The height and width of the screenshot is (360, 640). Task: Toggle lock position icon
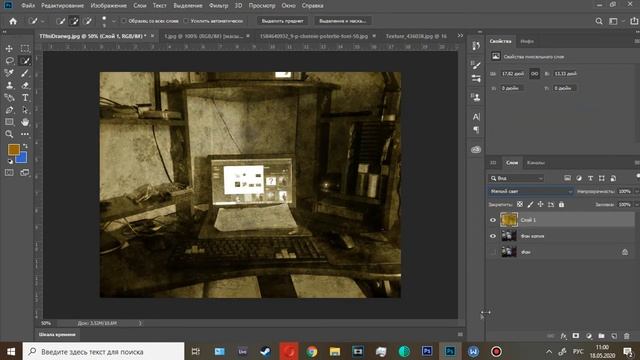click(x=540, y=204)
